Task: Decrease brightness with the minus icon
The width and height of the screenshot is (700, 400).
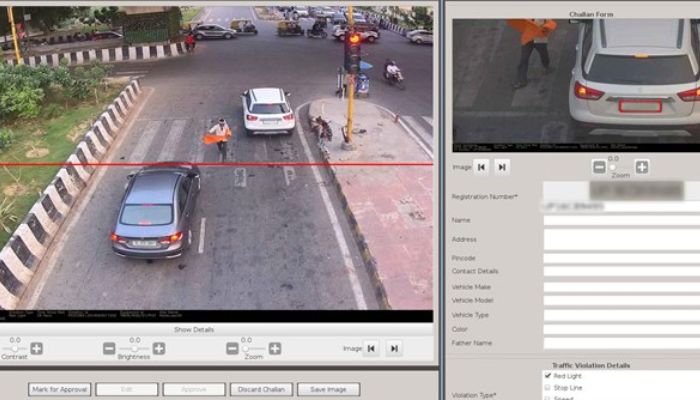Action: pyautogui.click(x=109, y=348)
